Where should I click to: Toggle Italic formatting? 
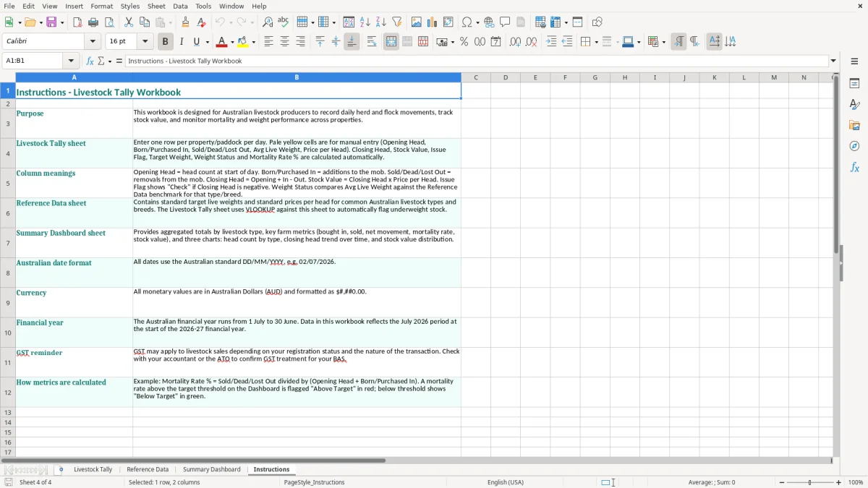[x=181, y=42]
